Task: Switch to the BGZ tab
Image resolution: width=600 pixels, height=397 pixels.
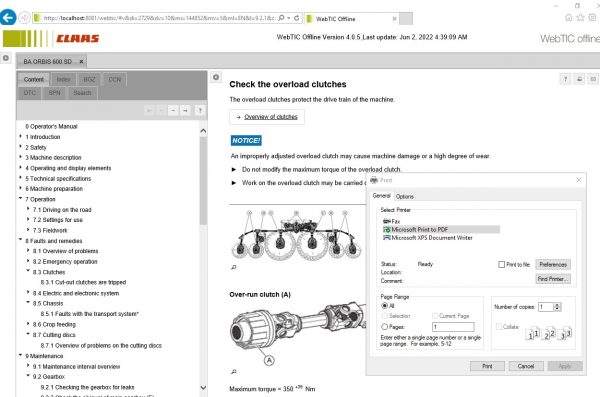Action: click(89, 79)
